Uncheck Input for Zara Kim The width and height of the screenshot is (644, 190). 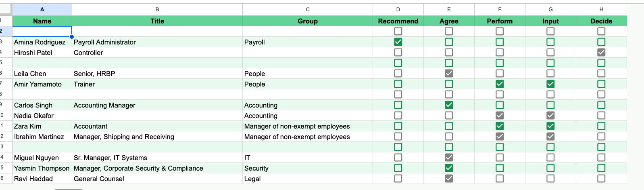coord(550,126)
